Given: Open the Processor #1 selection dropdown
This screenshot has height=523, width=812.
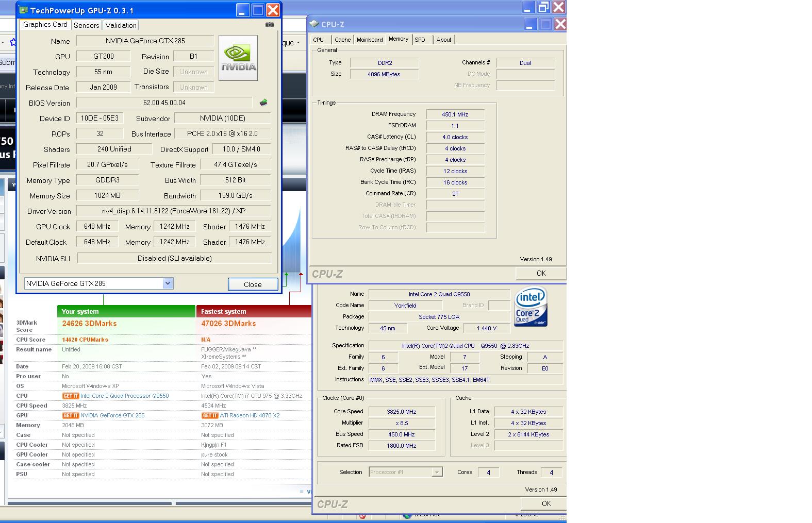Looking at the screenshot, I should pos(437,472).
